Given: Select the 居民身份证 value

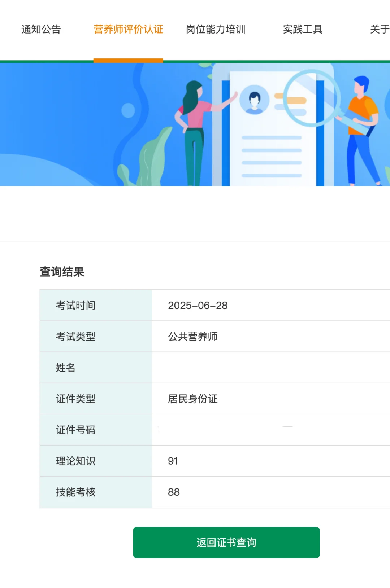Looking at the screenshot, I should click(193, 399).
